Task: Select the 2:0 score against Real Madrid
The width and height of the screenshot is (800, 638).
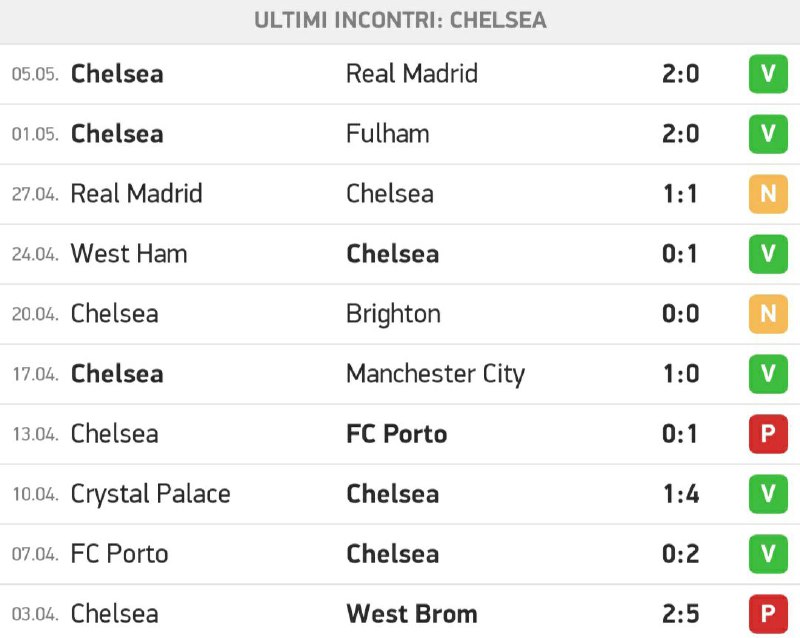Action: (x=680, y=74)
